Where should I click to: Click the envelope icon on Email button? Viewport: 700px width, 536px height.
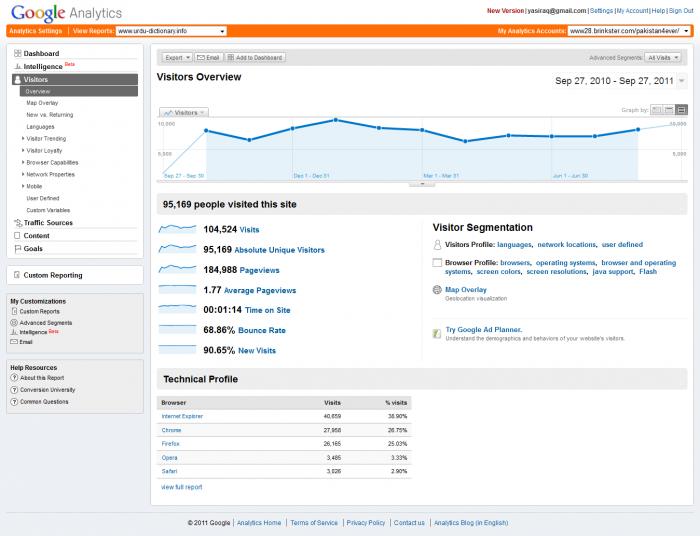pyautogui.click(x=201, y=58)
